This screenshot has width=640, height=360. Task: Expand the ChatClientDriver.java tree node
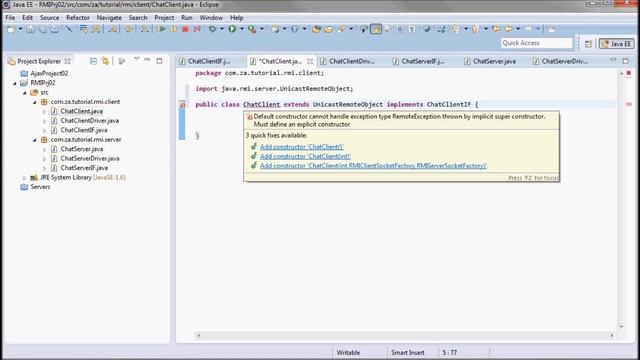pyautogui.click(x=44, y=121)
